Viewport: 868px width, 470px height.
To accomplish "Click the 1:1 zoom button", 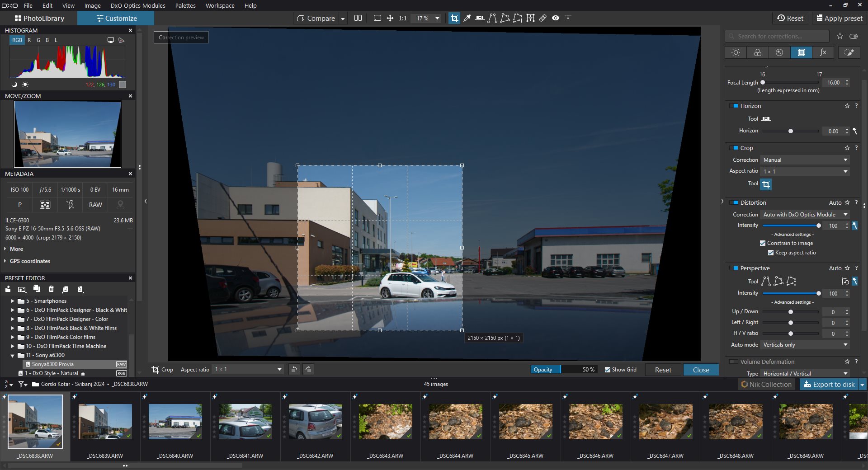I will click(402, 19).
